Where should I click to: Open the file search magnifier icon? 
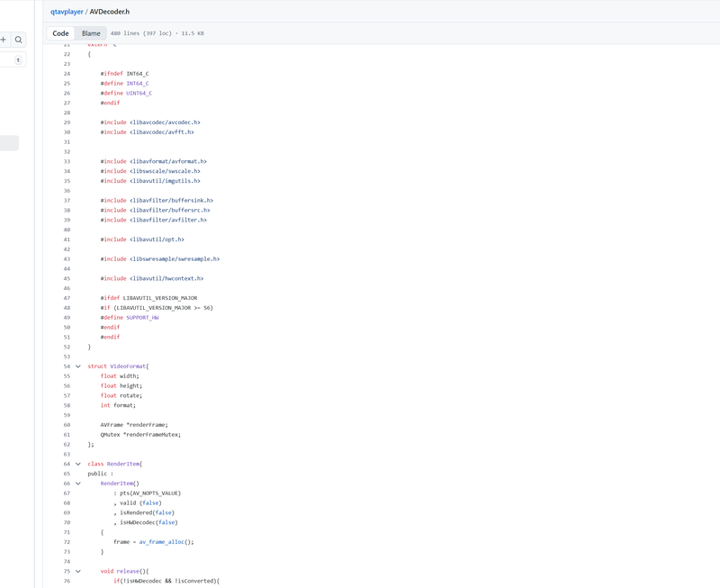coord(18,40)
